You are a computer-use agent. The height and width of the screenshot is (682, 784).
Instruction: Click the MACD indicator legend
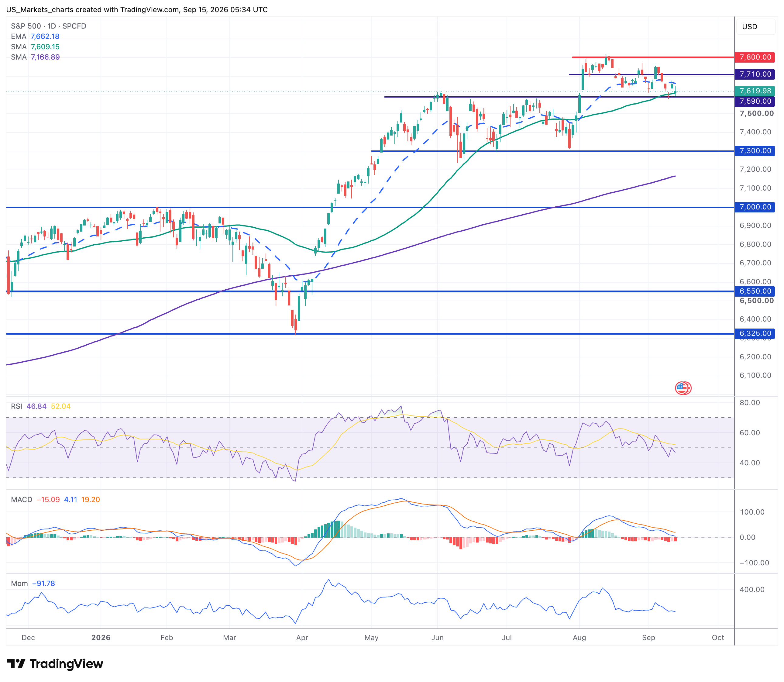[x=55, y=499]
